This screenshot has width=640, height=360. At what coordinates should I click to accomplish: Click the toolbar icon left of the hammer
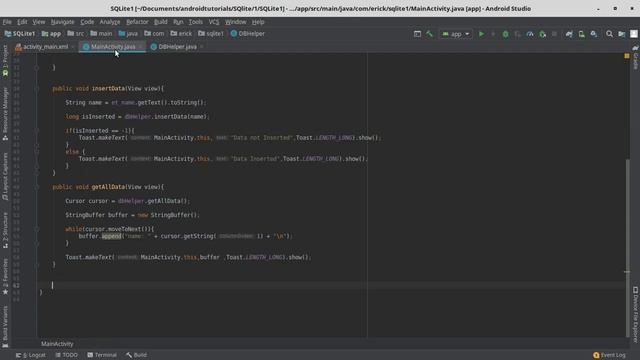tap(417, 34)
